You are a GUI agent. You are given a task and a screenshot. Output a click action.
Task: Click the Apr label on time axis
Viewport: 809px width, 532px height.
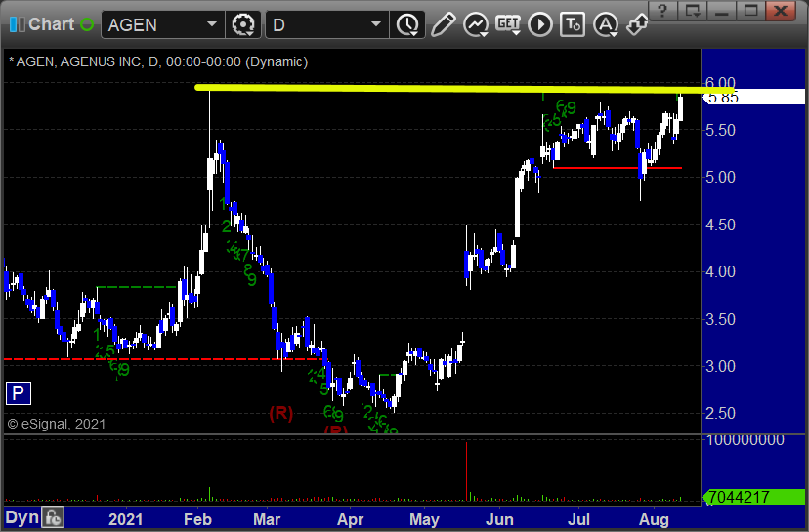(350, 519)
